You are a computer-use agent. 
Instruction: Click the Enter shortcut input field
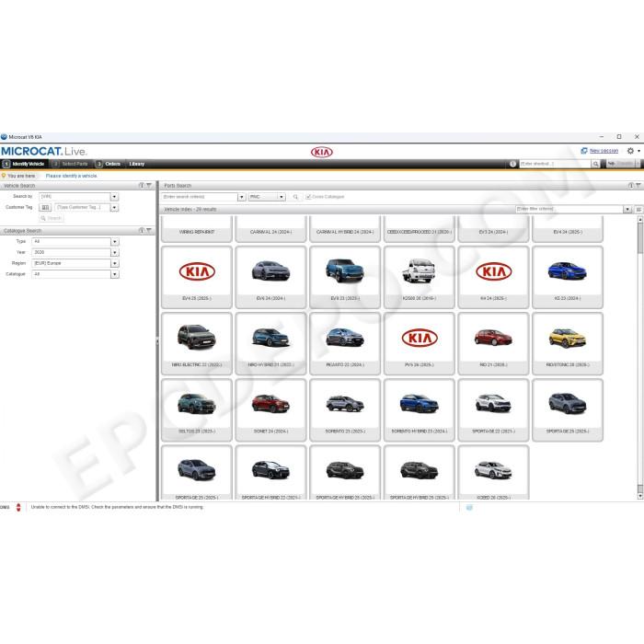pyautogui.click(x=555, y=164)
